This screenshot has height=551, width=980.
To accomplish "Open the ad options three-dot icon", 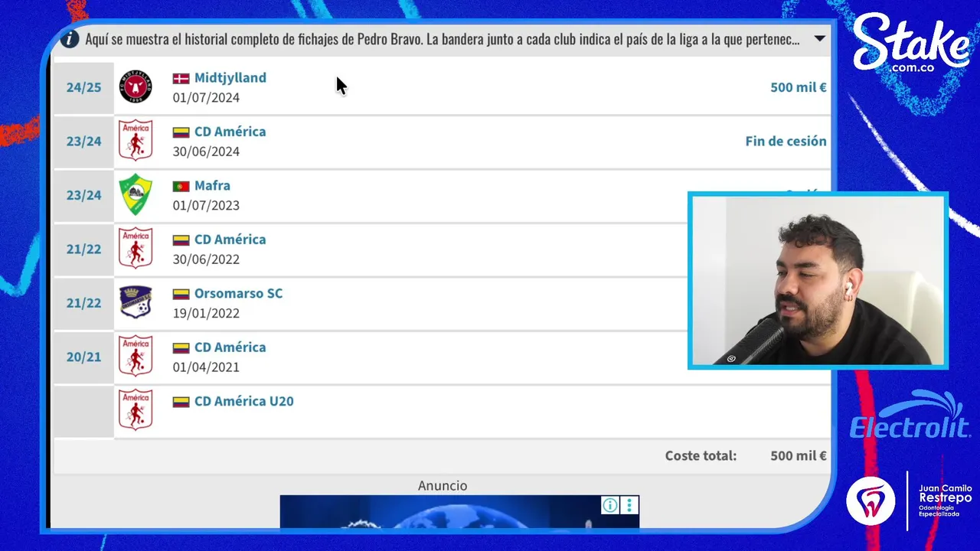I will [629, 505].
